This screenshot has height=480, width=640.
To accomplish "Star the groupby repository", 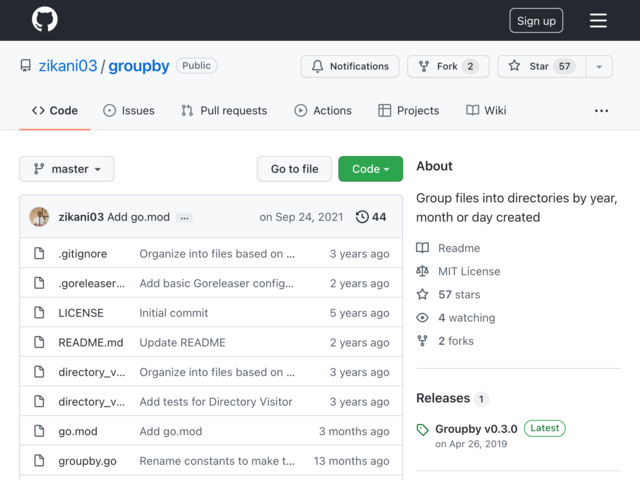I will [x=542, y=66].
